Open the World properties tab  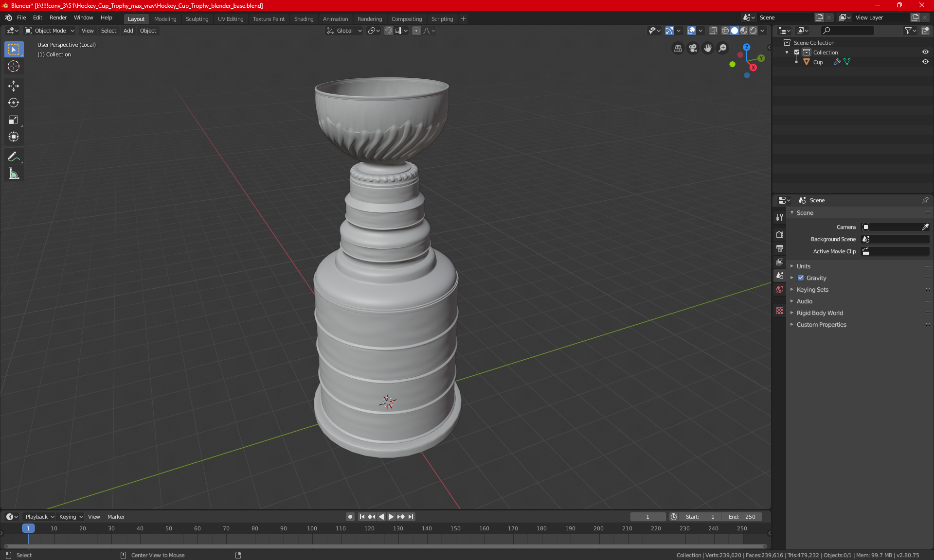pos(780,289)
